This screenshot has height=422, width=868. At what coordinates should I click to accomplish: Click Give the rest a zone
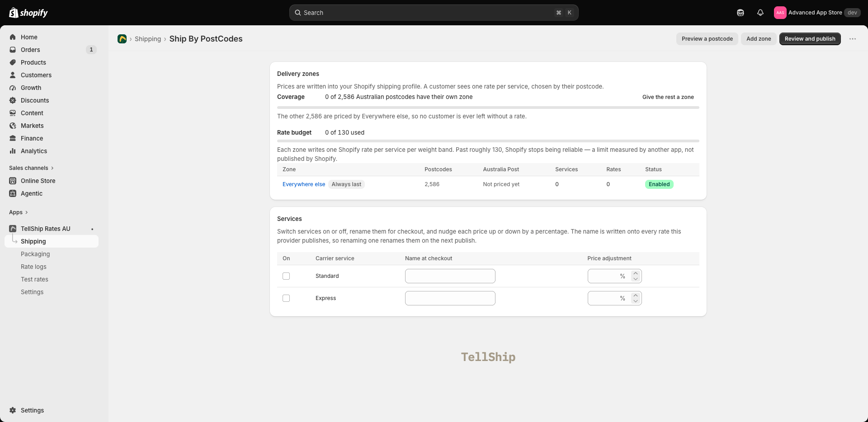coord(668,97)
